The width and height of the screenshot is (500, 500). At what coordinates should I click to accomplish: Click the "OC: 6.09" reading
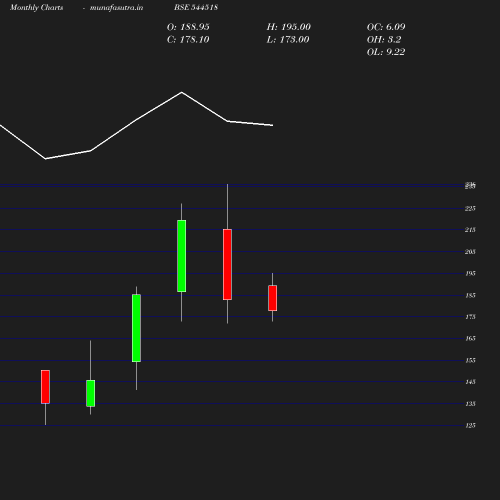click(x=386, y=27)
